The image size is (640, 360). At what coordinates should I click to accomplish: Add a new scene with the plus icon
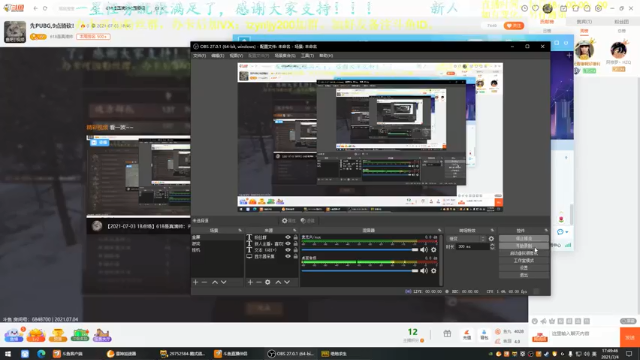[196, 282]
